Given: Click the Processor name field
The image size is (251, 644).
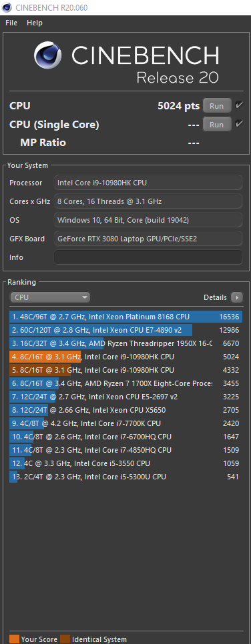Looking at the screenshot, I should [x=148, y=183].
